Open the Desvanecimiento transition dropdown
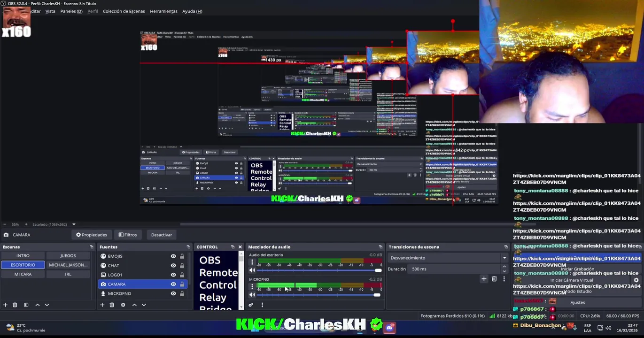The image size is (644, 338). pyautogui.click(x=449, y=258)
